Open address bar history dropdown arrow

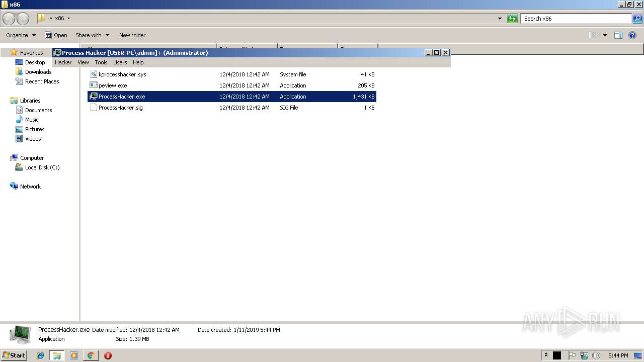click(x=500, y=19)
